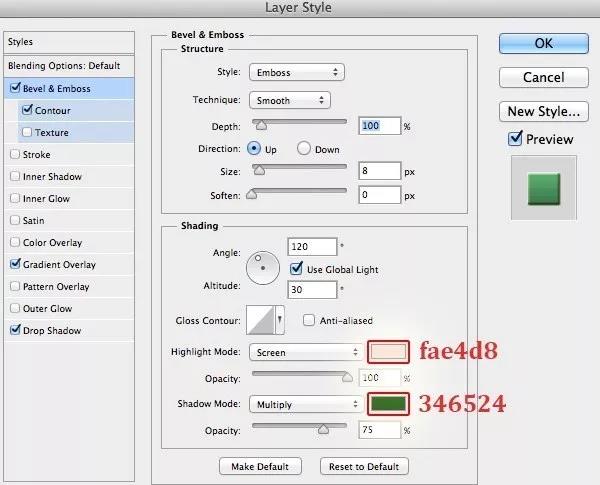Open the Style dropdown showing Emboss

(x=297, y=72)
